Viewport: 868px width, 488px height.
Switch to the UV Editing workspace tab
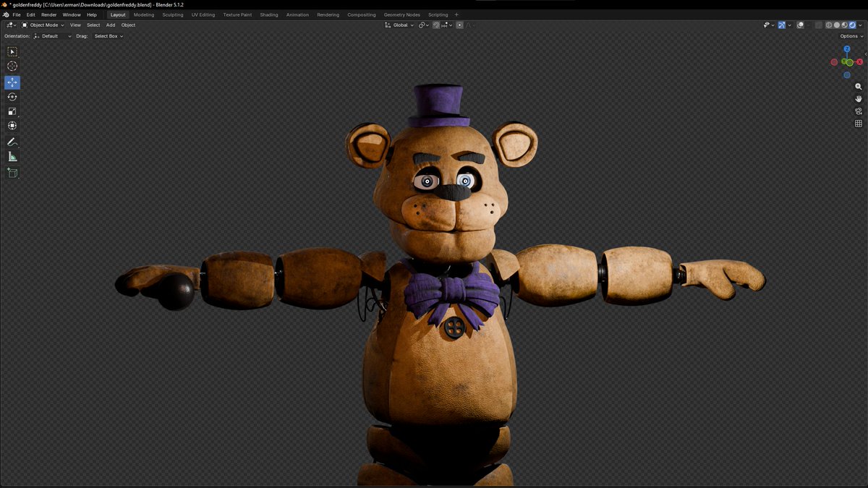[x=203, y=14]
